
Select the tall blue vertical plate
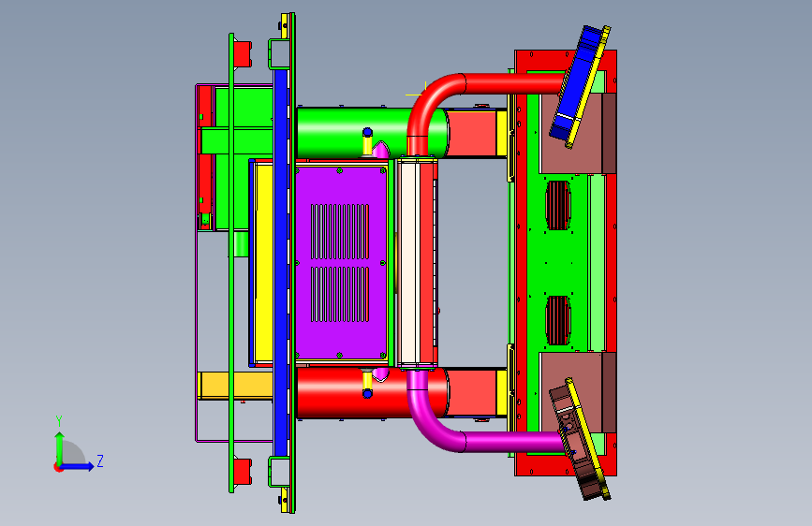click(x=281, y=262)
